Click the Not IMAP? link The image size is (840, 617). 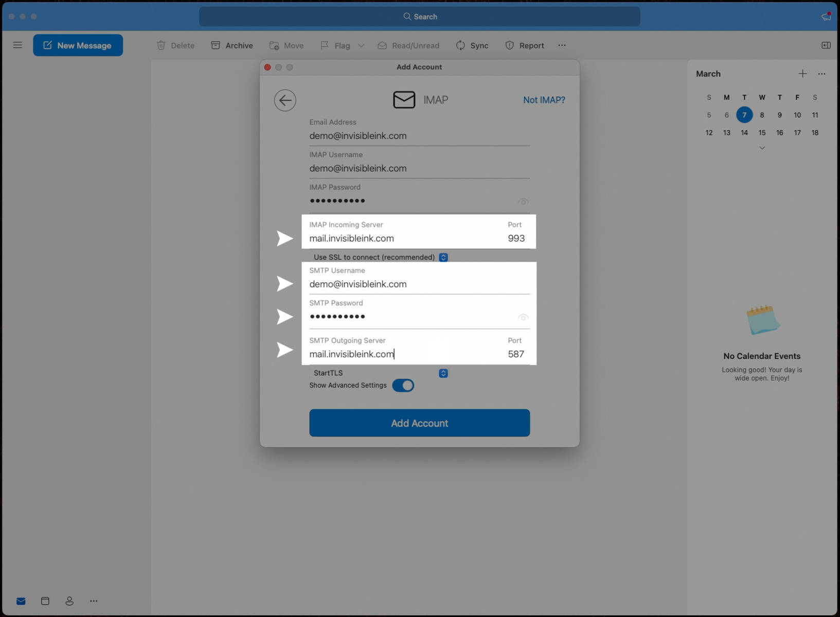coord(544,100)
